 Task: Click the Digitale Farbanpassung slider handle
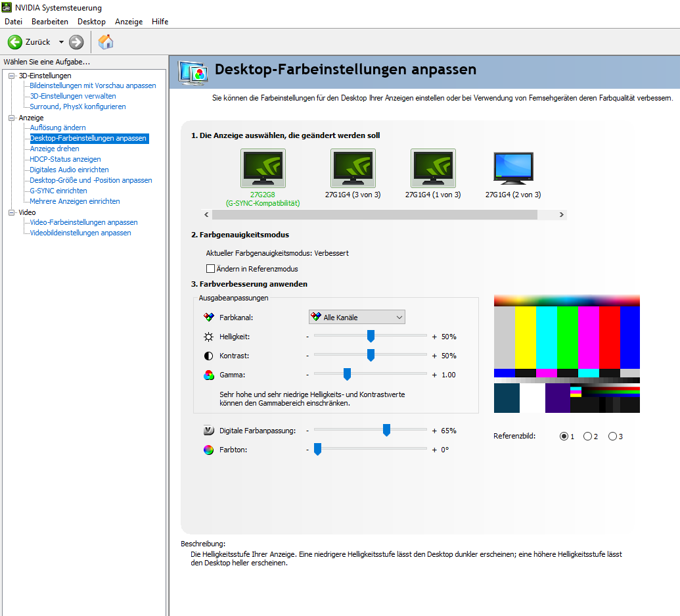click(386, 430)
